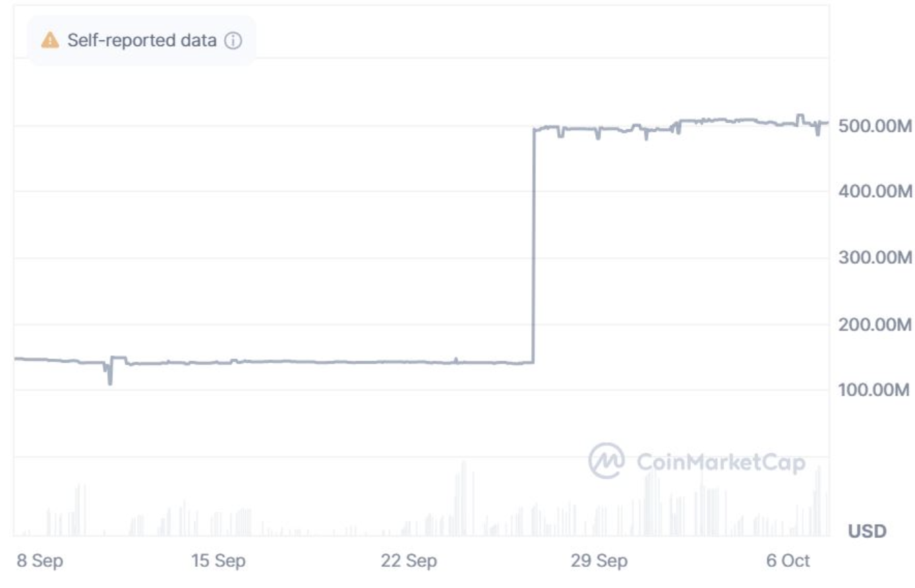Click the info circle beside Self-reported data
The image size is (915, 588).
coord(233,40)
